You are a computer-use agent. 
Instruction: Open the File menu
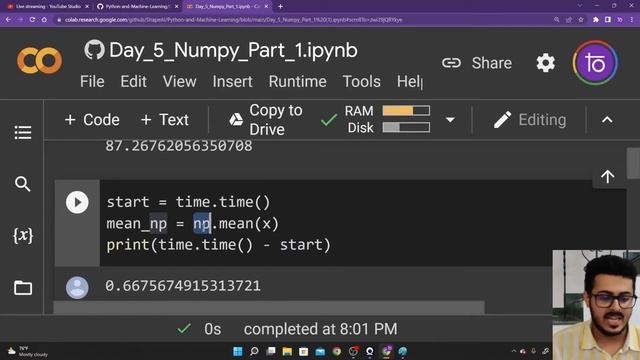(92, 82)
